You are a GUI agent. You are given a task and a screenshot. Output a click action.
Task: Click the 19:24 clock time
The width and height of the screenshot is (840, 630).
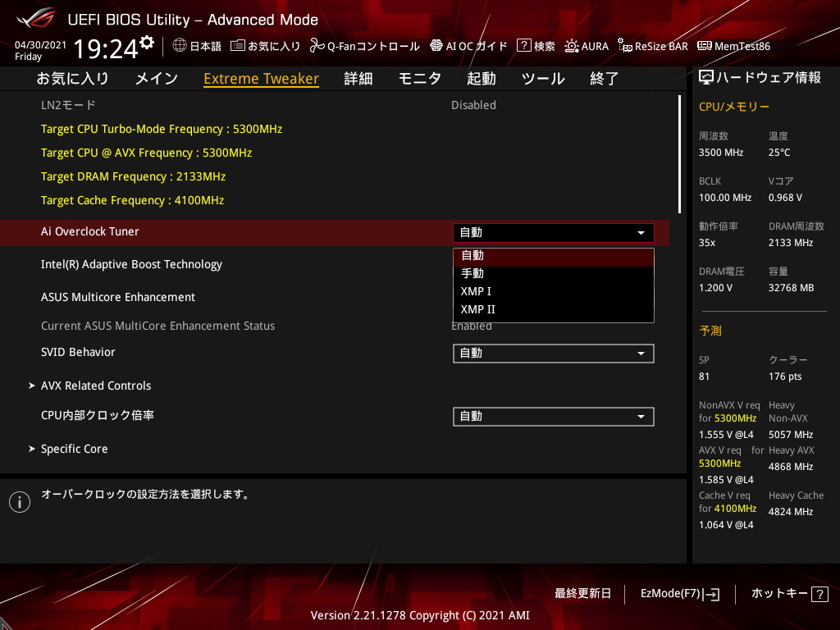click(x=106, y=48)
